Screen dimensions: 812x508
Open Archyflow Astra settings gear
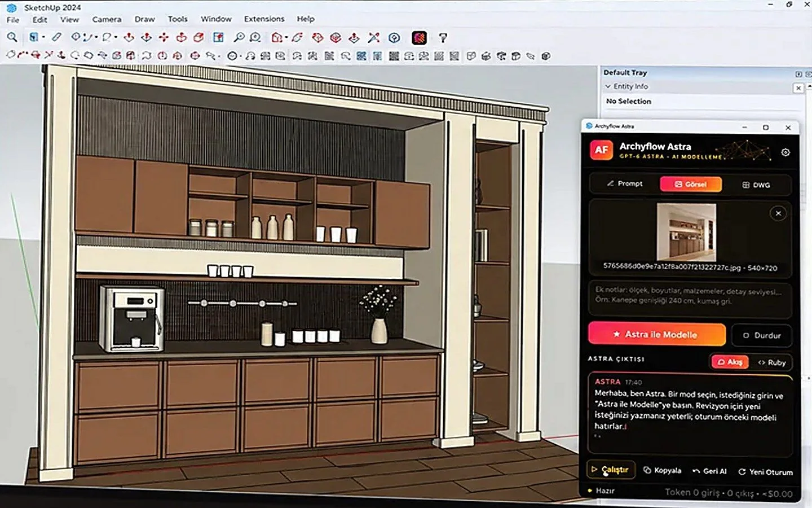[785, 152]
